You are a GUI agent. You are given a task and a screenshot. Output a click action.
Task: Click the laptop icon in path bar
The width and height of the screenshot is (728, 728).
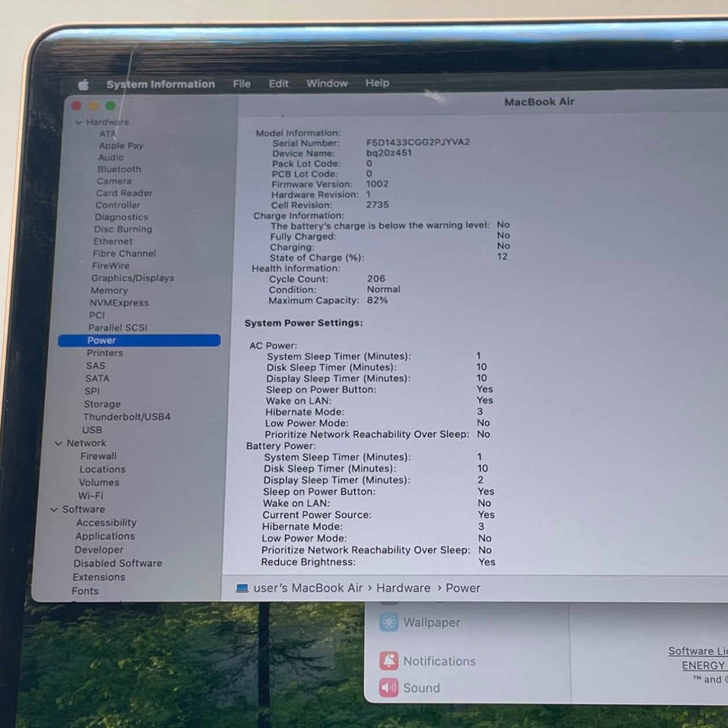(x=242, y=588)
